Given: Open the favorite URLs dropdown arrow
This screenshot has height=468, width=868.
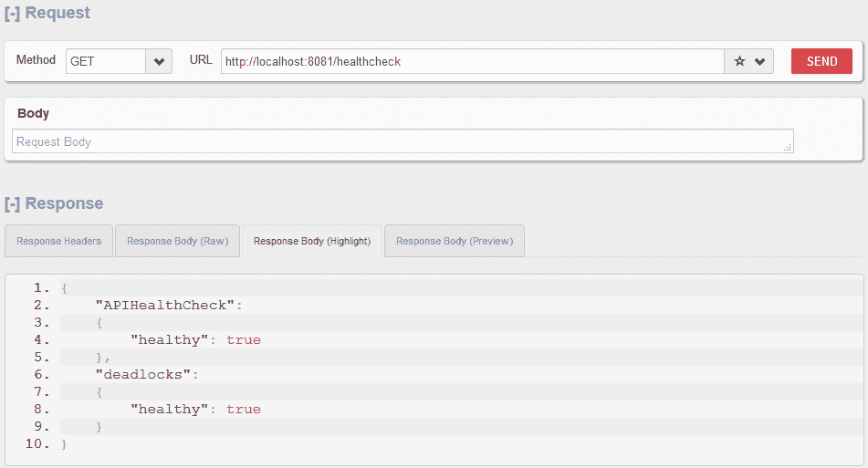Looking at the screenshot, I should 760,61.
